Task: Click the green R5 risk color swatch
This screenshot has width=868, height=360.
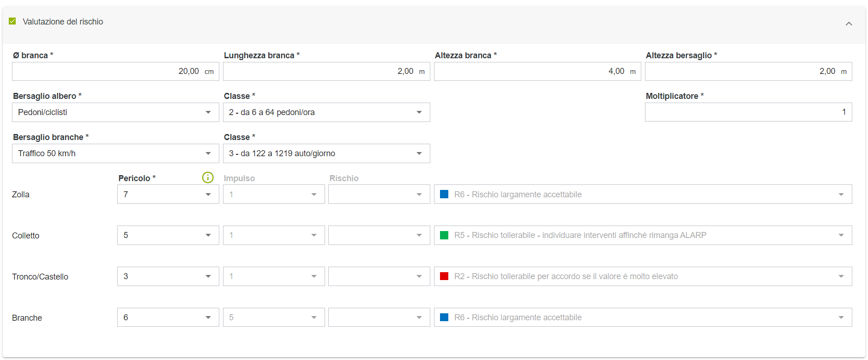Action: click(444, 235)
